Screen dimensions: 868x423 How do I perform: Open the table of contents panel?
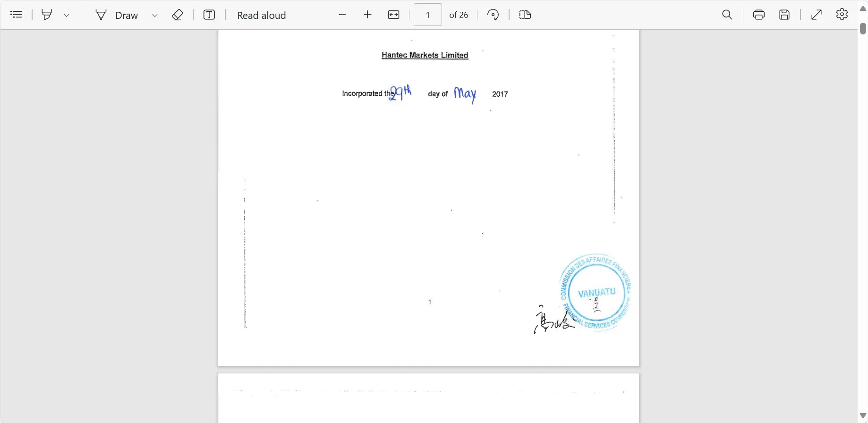coord(16,15)
